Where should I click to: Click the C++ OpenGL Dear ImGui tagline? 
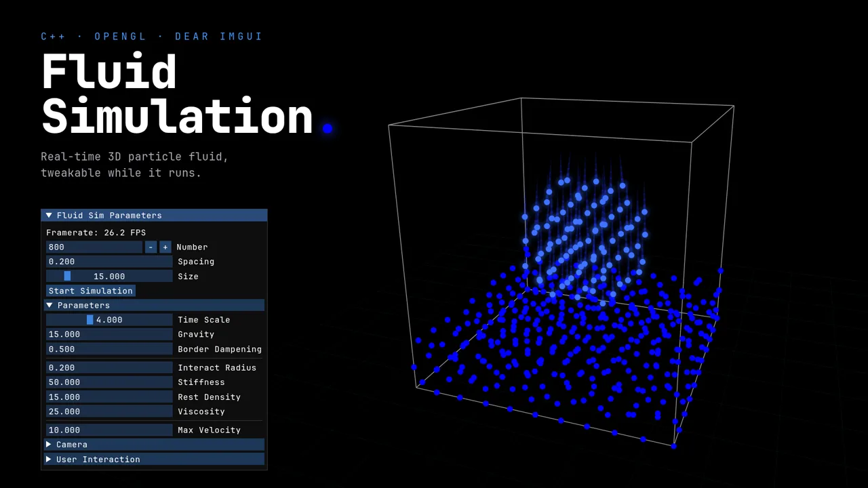152,37
